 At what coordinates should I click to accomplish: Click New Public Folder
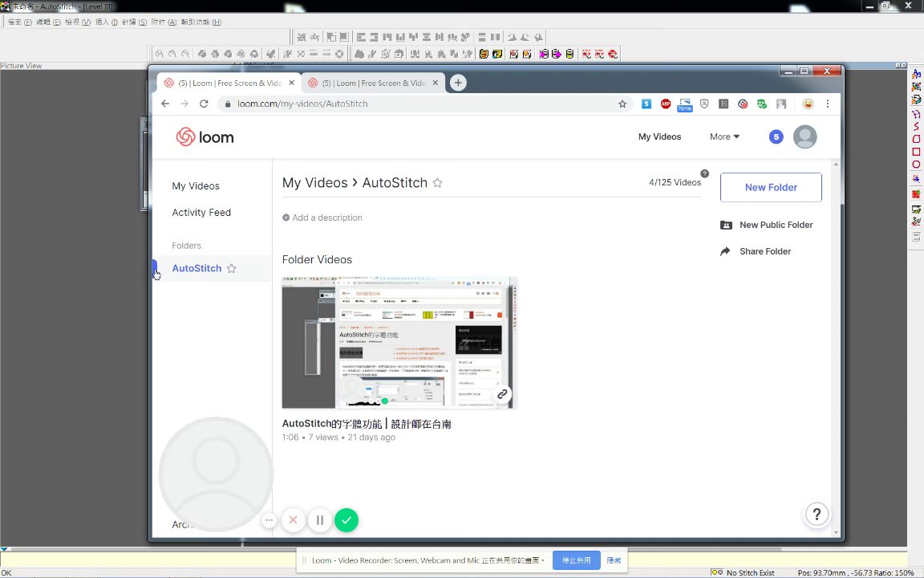[x=766, y=226]
